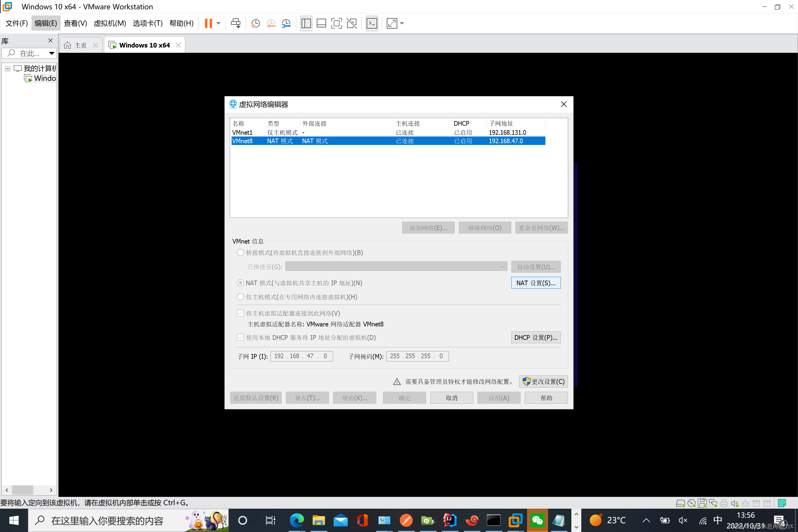Send Ctrl+Alt+Del to the virtual machine

(235, 23)
